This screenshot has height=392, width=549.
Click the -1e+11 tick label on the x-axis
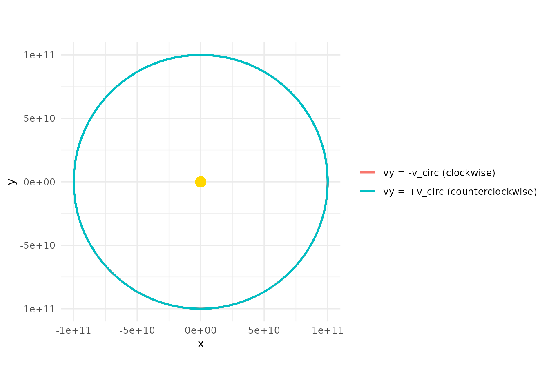pyautogui.click(x=74, y=330)
